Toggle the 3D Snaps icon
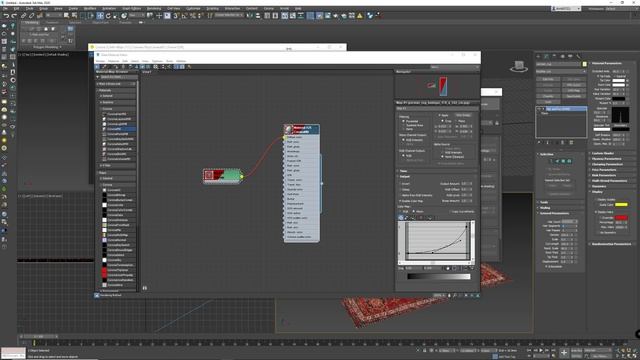Image resolution: width=640 pixels, height=360 pixels. pyautogui.click(x=176, y=16)
